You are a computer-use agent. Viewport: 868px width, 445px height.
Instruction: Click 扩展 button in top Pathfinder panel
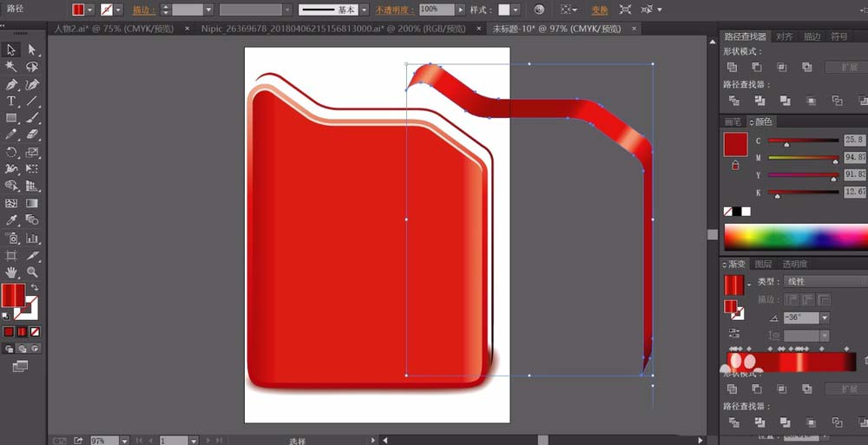coord(845,67)
